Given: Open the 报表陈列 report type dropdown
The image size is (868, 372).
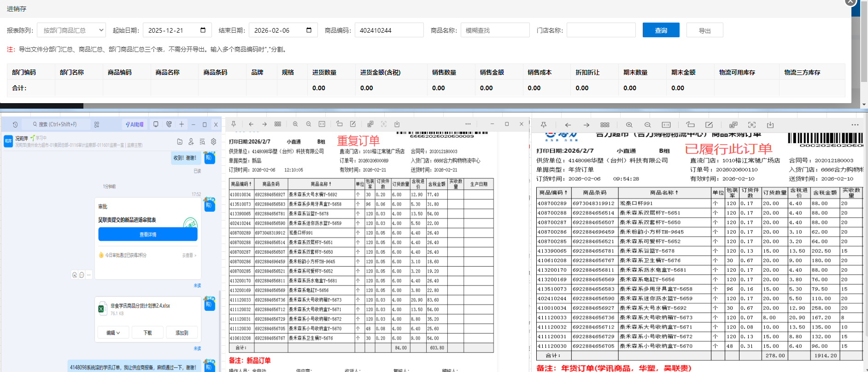Looking at the screenshot, I should coord(71,30).
